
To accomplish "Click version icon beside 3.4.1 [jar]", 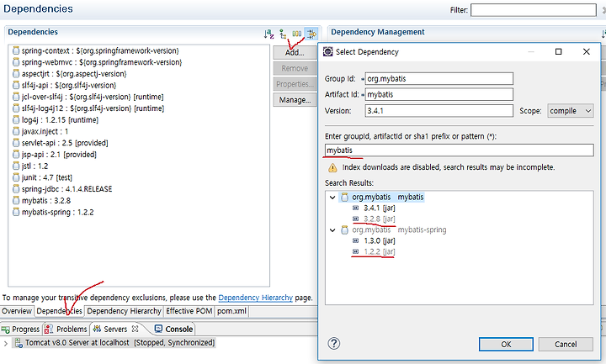I will pos(355,208).
